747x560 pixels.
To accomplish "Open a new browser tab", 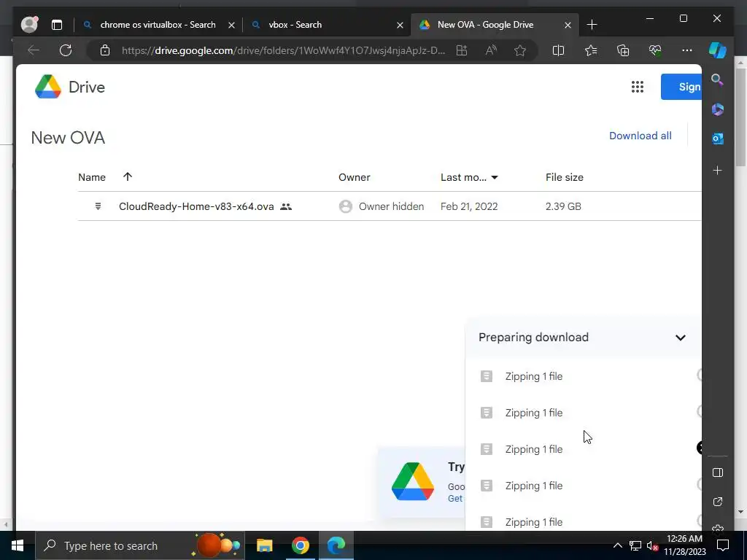I will click(592, 25).
